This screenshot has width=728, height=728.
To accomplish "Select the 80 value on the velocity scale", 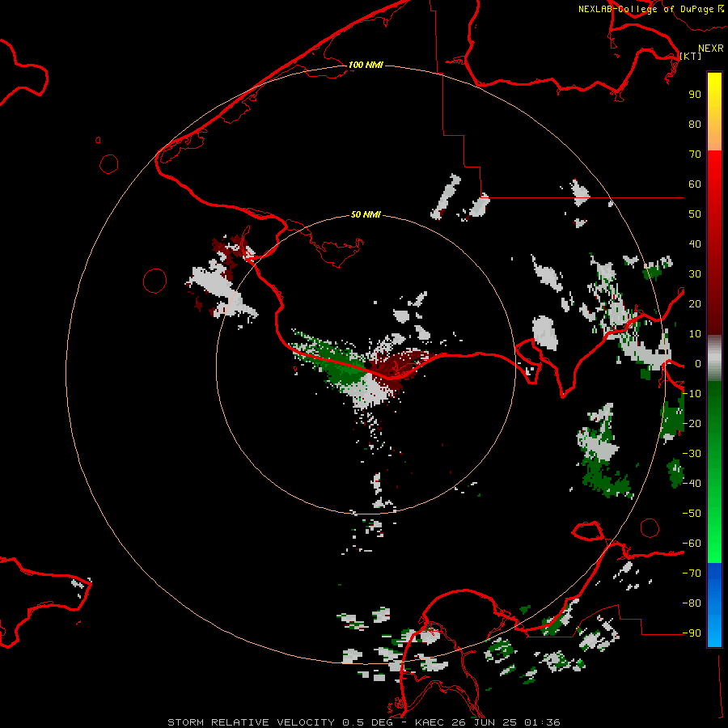I will (695, 124).
